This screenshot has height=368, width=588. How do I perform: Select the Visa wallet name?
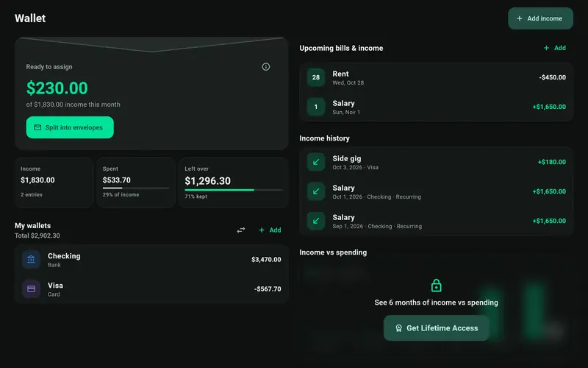(x=55, y=285)
